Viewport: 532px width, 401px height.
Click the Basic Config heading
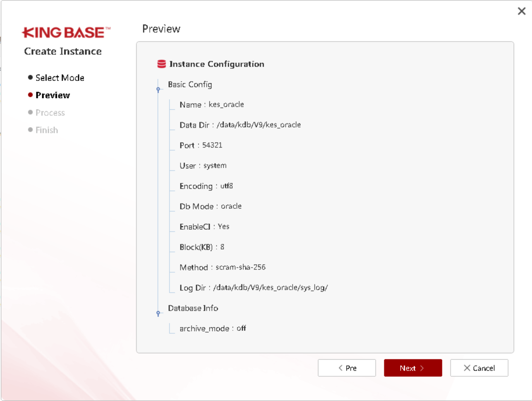tap(190, 84)
